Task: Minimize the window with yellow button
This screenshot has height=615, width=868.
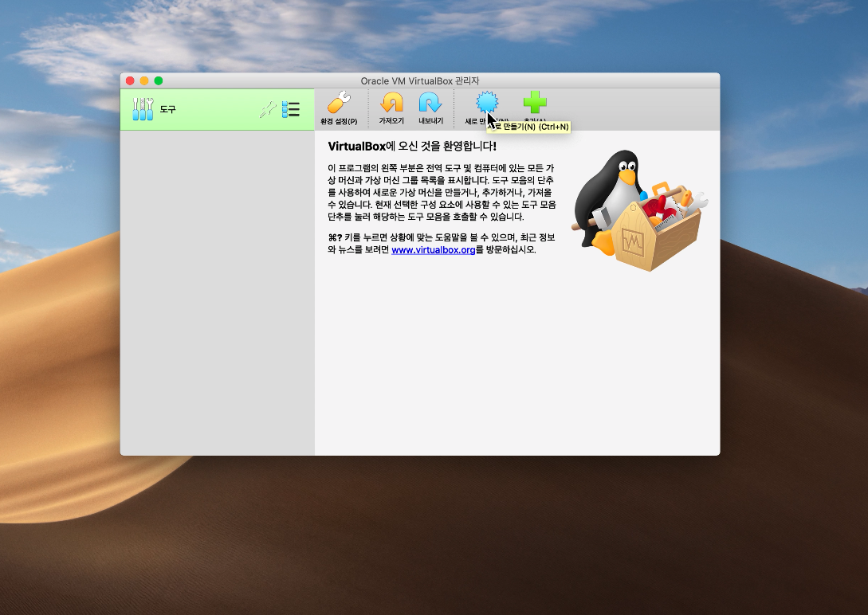Action: [144, 80]
